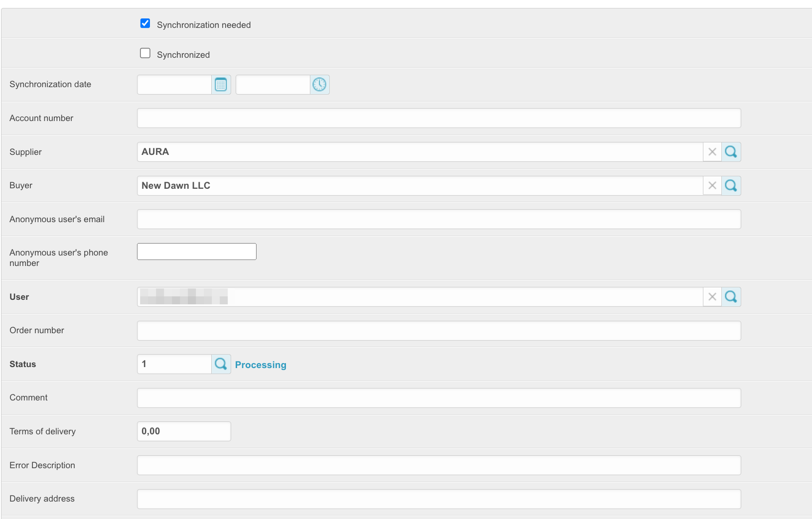Open User lookup search

[731, 297]
